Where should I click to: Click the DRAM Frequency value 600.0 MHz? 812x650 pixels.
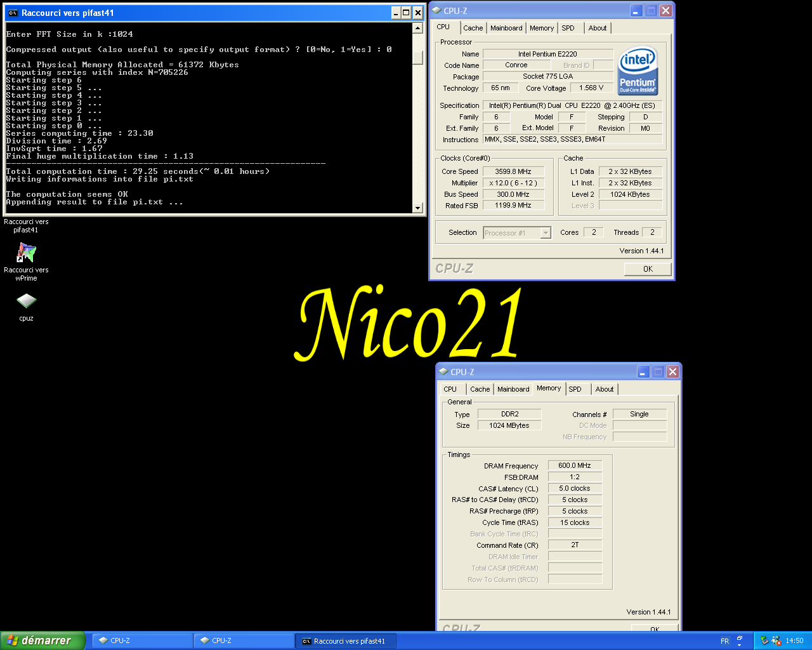tap(575, 465)
